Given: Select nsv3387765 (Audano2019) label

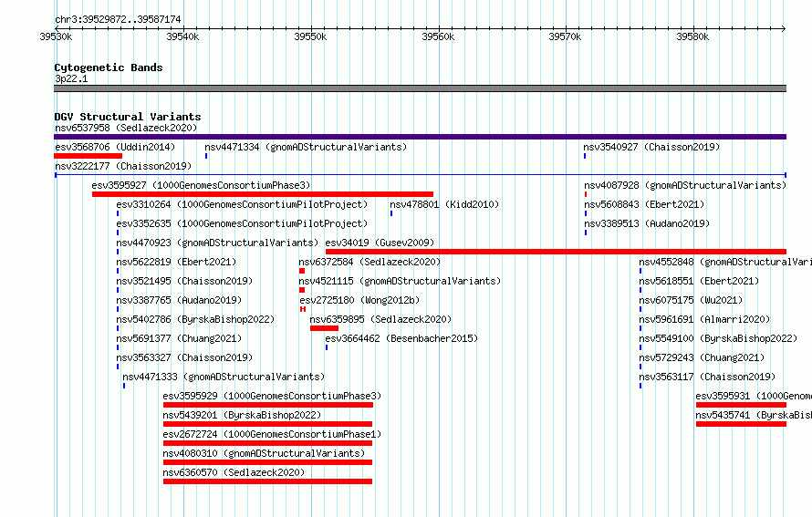Looking at the screenshot, I should coord(179,300).
